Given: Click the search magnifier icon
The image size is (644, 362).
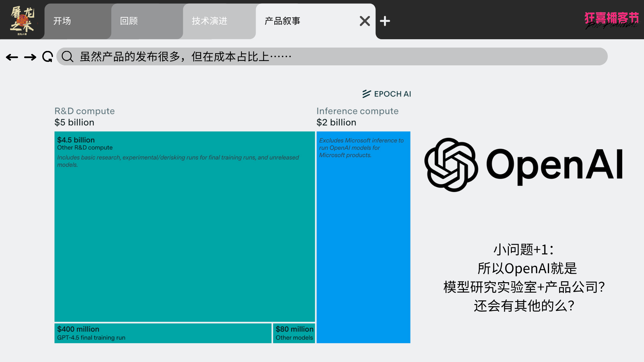Looking at the screenshot, I should coord(67,57).
